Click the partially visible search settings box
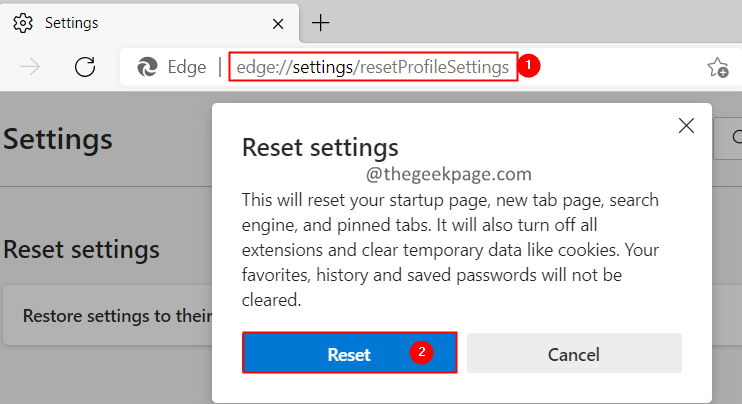 pos(728,139)
